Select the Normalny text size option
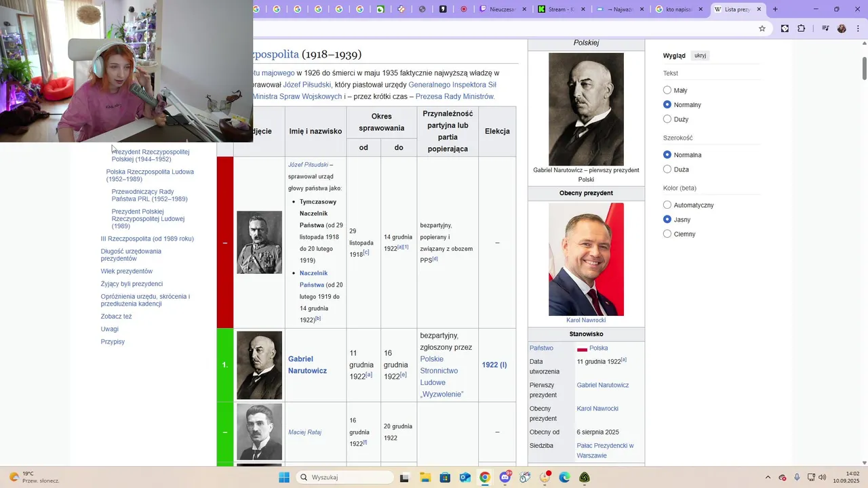This screenshot has width=868, height=488. (x=667, y=104)
